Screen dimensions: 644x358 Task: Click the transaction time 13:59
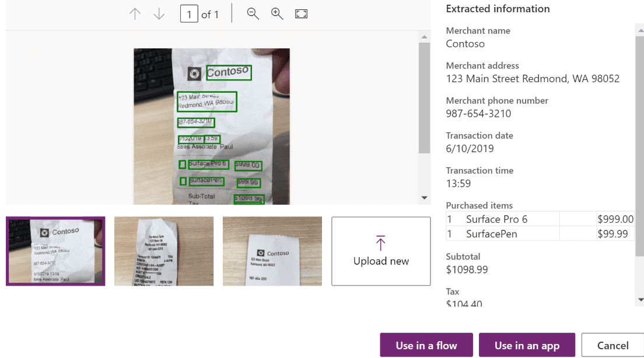point(459,183)
